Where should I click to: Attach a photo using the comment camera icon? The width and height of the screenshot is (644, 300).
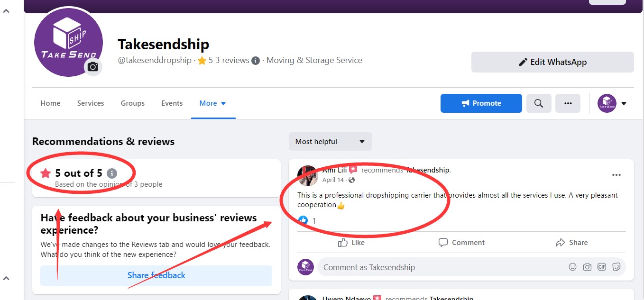pos(588,267)
